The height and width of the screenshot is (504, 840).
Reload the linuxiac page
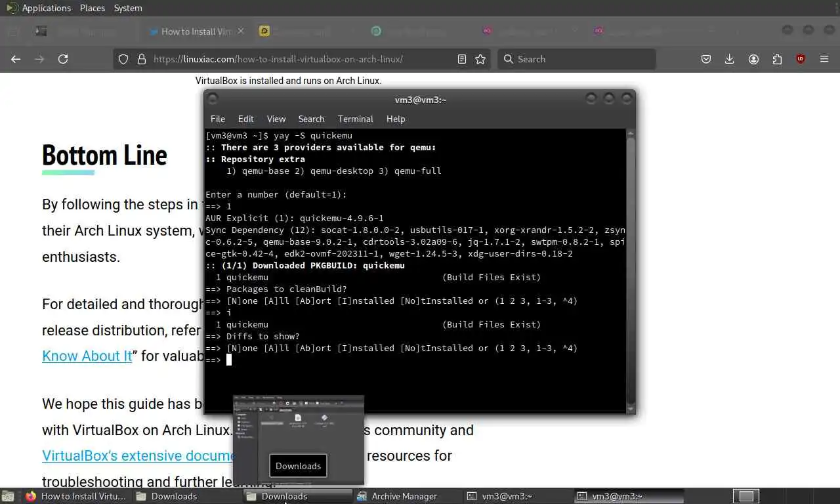(x=63, y=59)
